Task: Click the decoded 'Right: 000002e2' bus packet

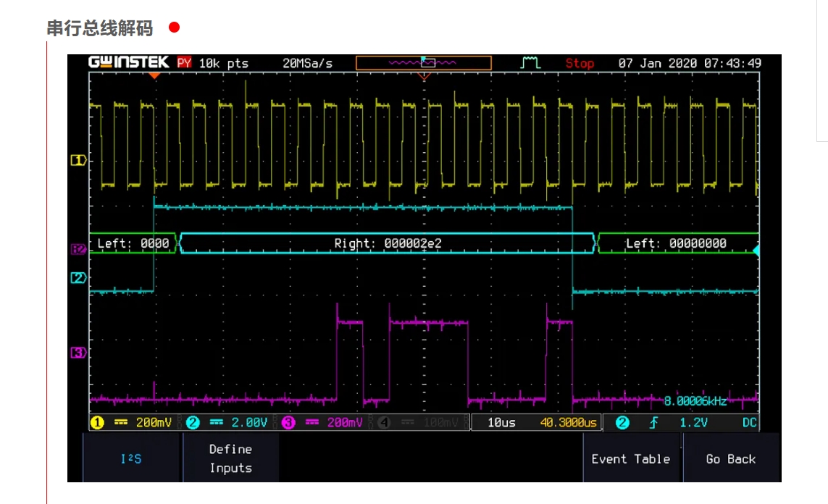Action: tap(388, 244)
